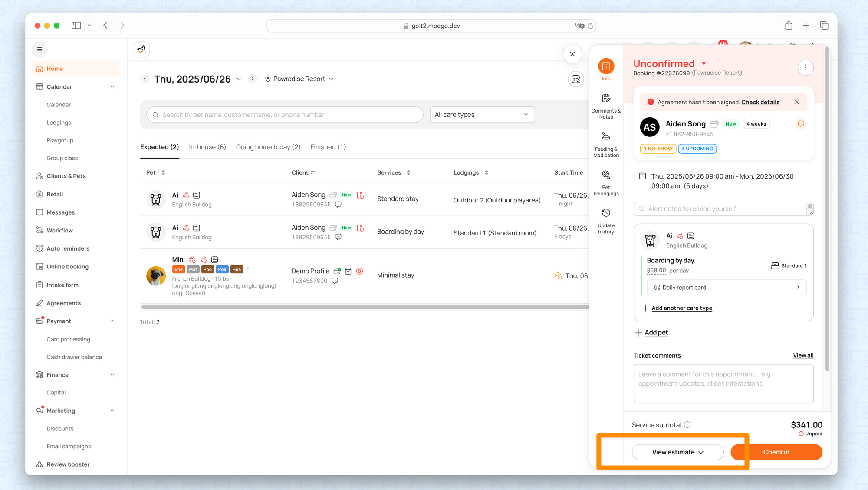Sort by Pet column

click(x=163, y=172)
